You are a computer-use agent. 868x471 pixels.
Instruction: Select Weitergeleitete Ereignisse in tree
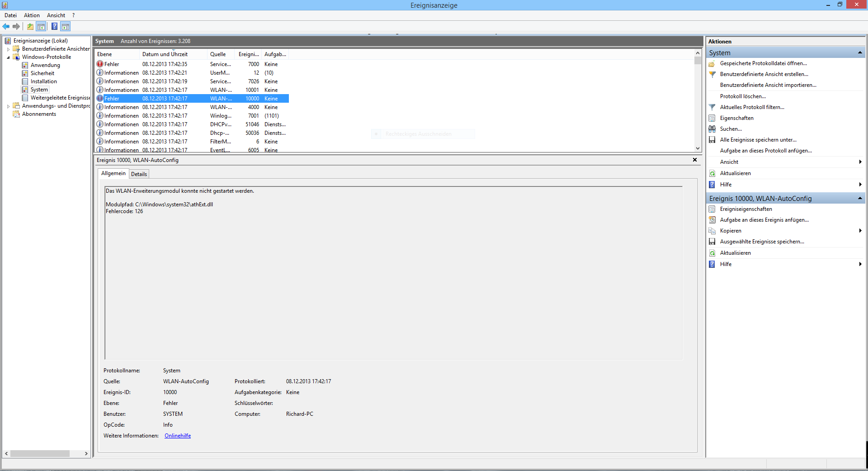pos(60,98)
